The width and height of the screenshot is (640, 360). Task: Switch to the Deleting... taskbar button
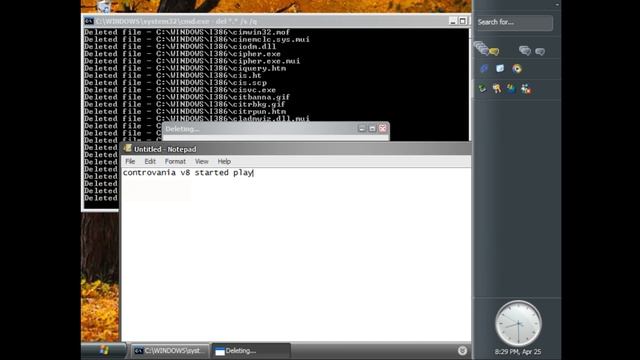(x=251, y=351)
